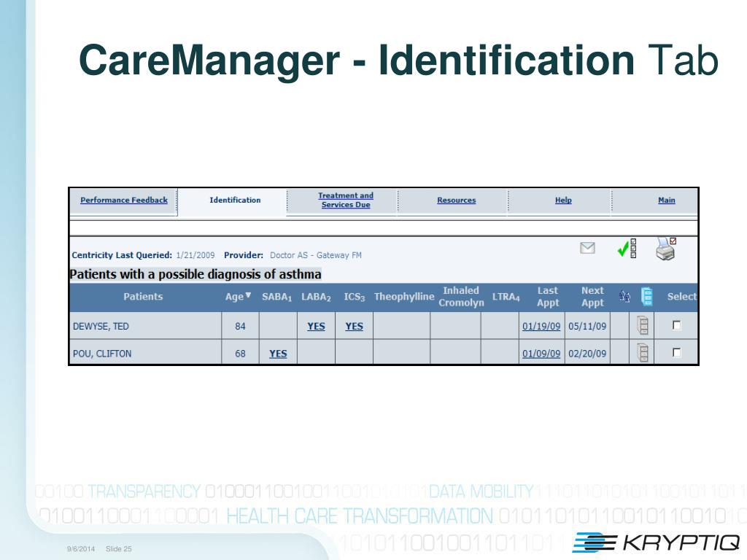
Task: Click the LTRA column header
Action: [x=506, y=297]
